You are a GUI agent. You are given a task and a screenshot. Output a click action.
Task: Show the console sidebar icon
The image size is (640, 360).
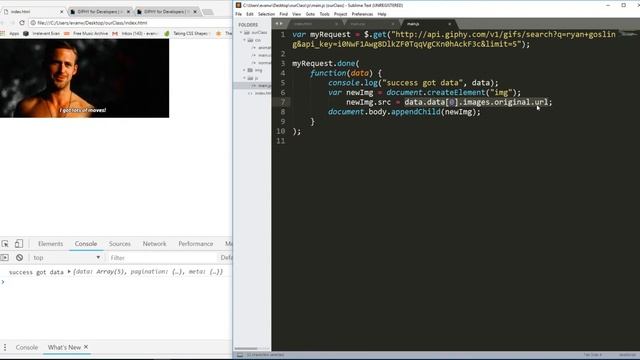(x=4, y=258)
